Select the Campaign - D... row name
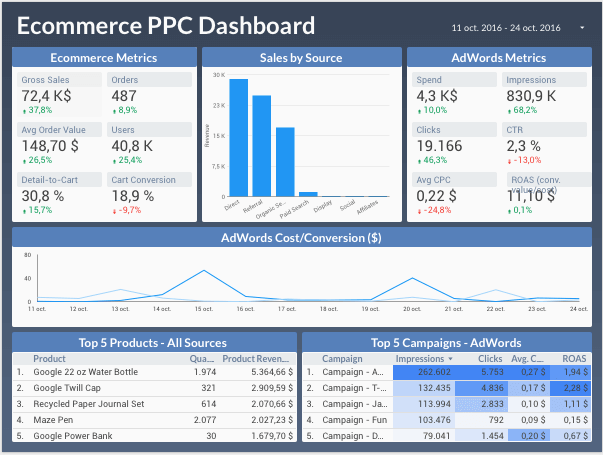This screenshot has width=603, height=455. pyautogui.click(x=353, y=436)
